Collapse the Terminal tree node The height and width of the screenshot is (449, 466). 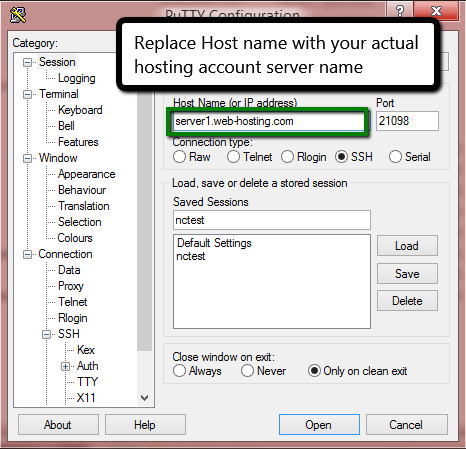27,94
